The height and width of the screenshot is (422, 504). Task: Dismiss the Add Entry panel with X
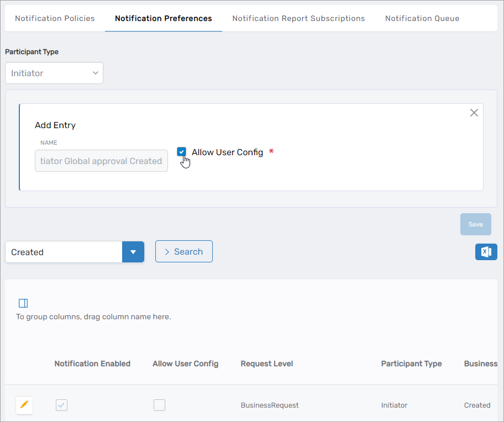point(474,112)
